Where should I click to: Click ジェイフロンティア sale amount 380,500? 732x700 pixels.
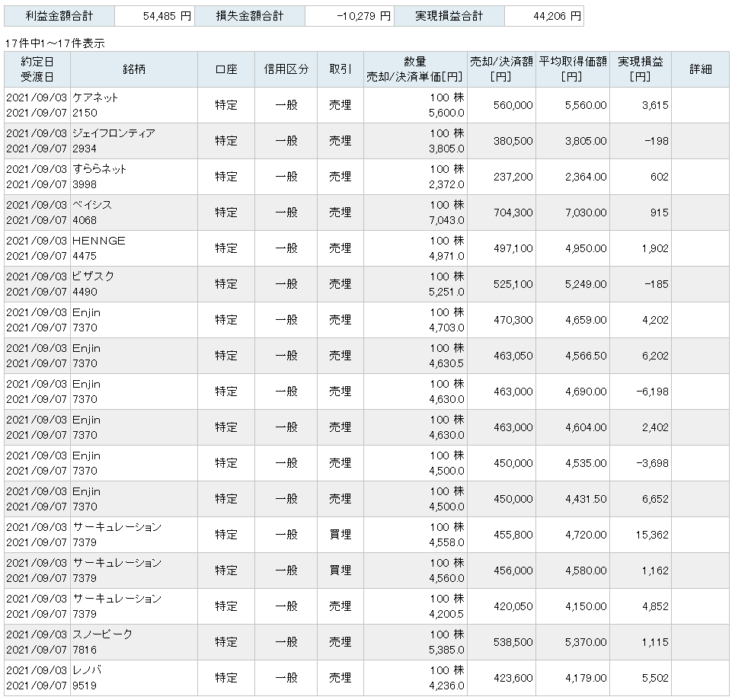[513, 141]
